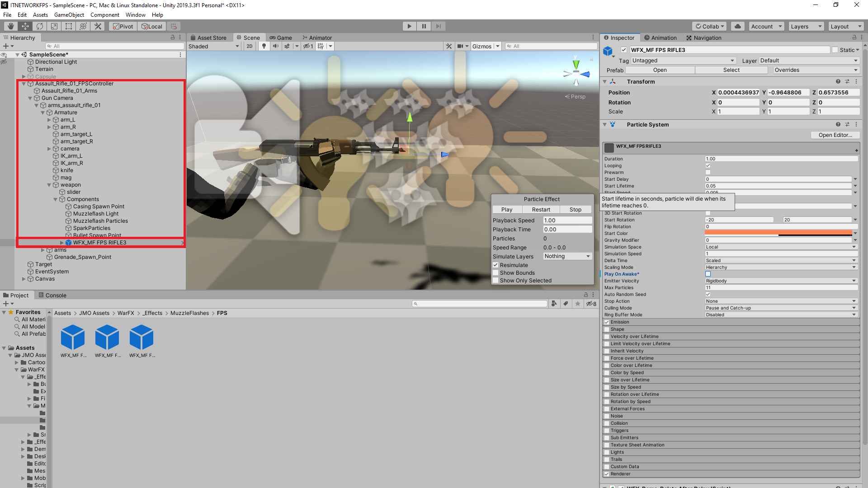Select the Rect Transform tool
The width and height of the screenshot is (868, 488).
point(68,26)
